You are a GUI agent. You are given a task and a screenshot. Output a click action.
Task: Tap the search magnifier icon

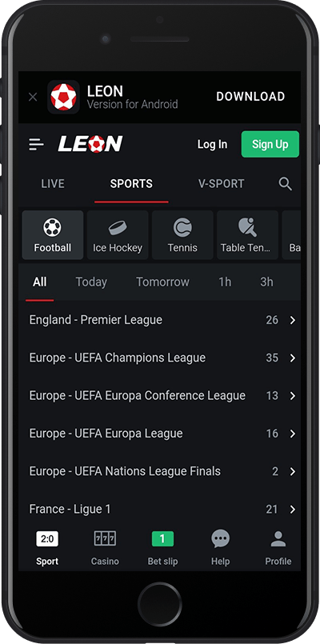285,183
